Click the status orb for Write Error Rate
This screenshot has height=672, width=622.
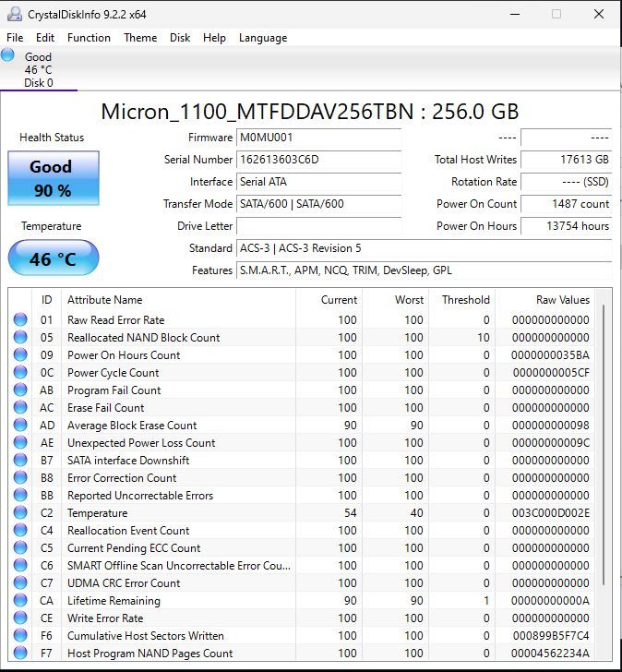pyautogui.click(x=20, y=618)
